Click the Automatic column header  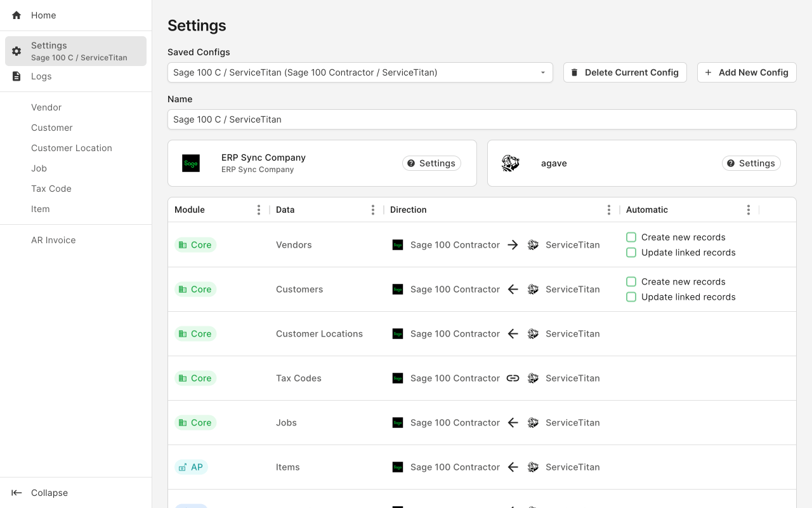690,210
